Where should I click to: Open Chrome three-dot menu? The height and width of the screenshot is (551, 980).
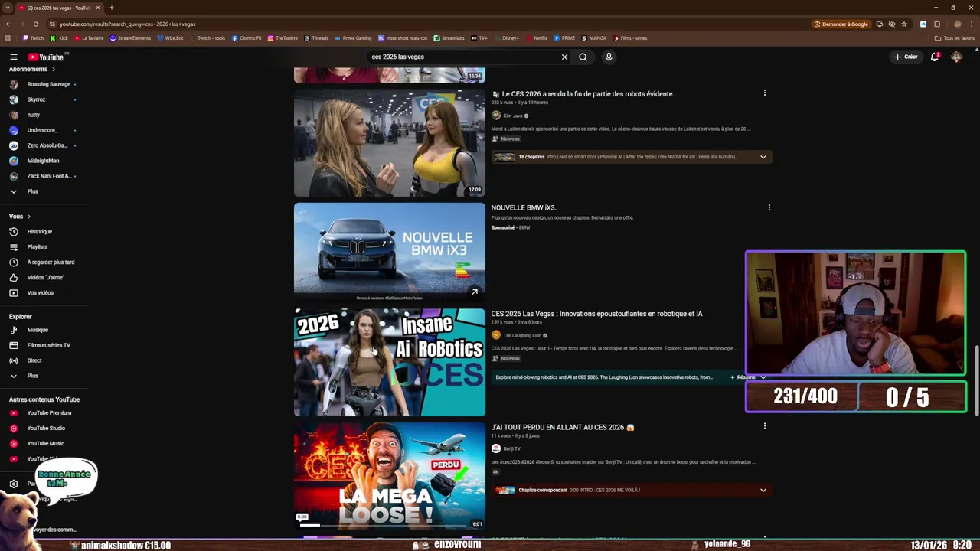click(x=971, y=24)
